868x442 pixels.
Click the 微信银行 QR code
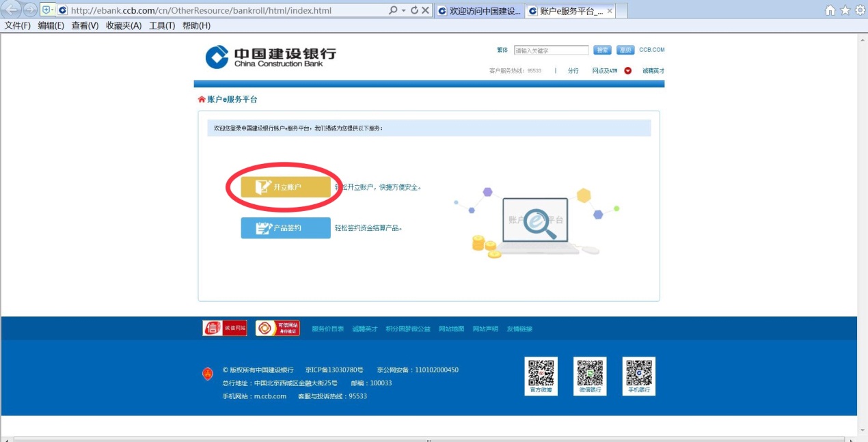point(589,374)
